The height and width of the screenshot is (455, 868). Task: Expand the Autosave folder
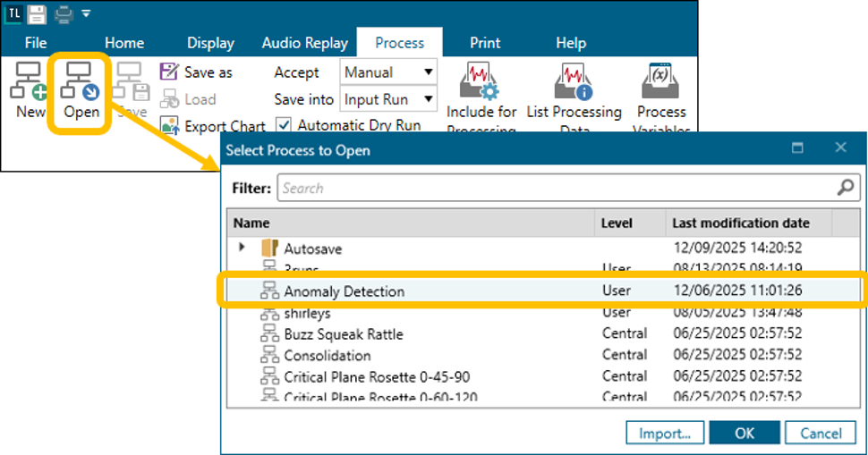click(242, 248)
